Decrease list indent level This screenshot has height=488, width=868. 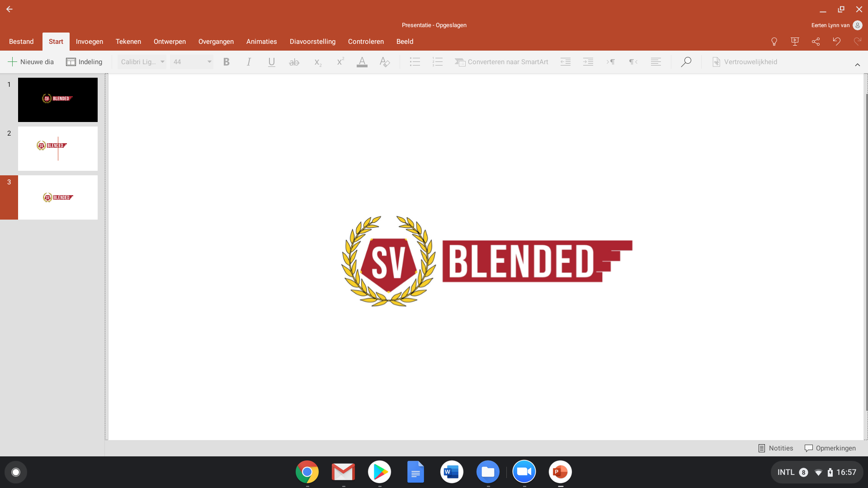pyautogui.click(x=566, y=62)
